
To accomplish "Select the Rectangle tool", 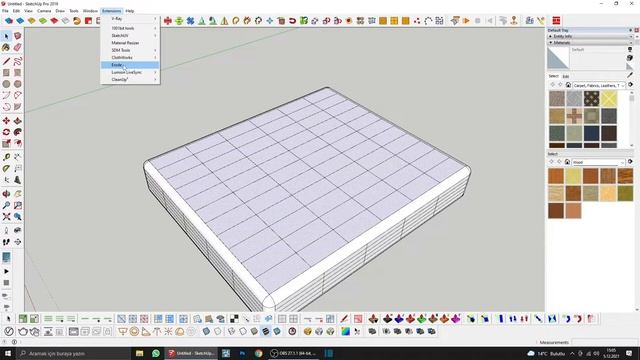I will [6, 73].
